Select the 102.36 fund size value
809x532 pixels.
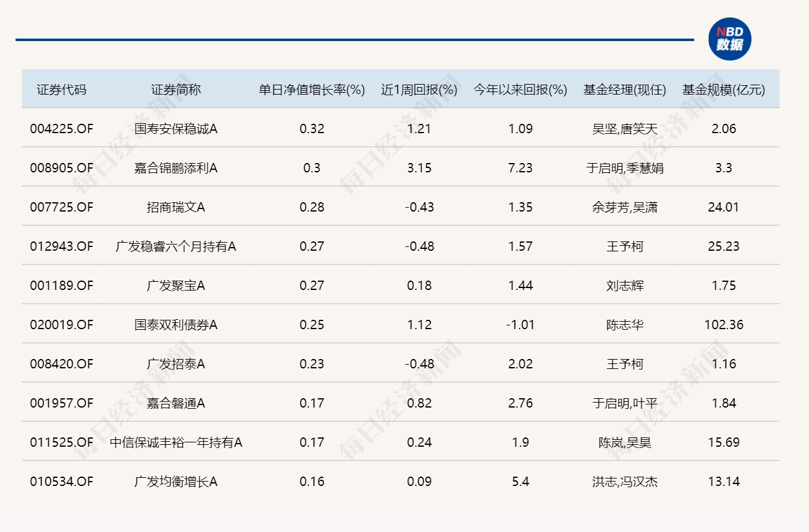(x=724, y=325)
